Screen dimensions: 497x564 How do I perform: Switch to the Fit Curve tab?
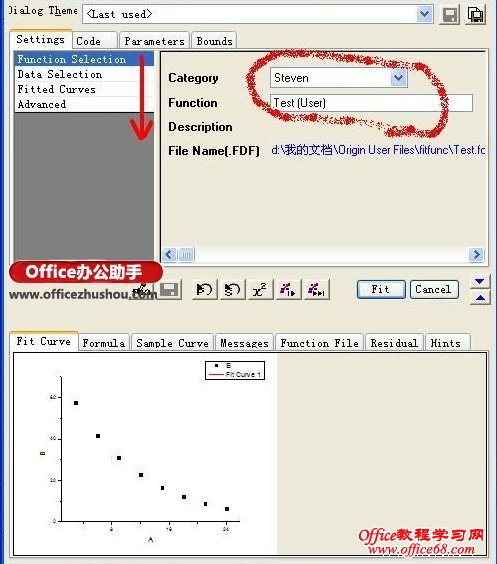tap(44, 341)
